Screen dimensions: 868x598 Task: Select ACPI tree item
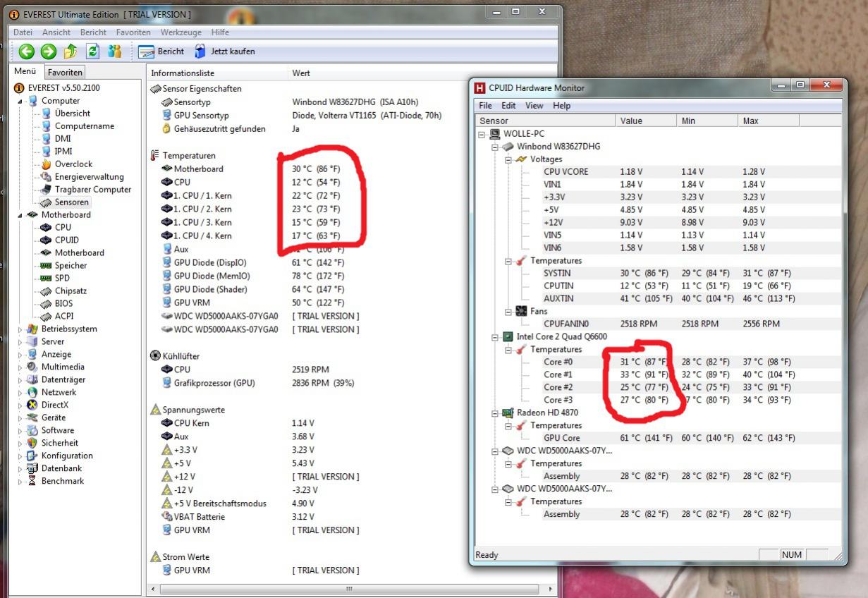[64, 317]
